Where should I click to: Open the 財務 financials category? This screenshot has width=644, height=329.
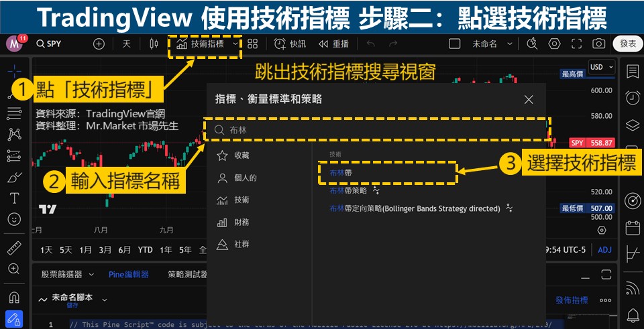click(x=233, y=222)
